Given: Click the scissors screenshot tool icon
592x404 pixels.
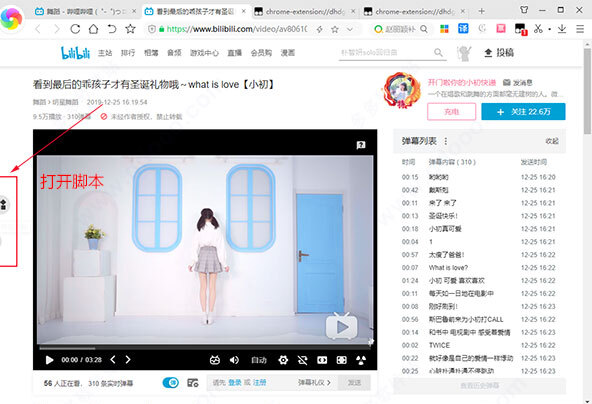Looking at the screenshot, I should point(538,29).
